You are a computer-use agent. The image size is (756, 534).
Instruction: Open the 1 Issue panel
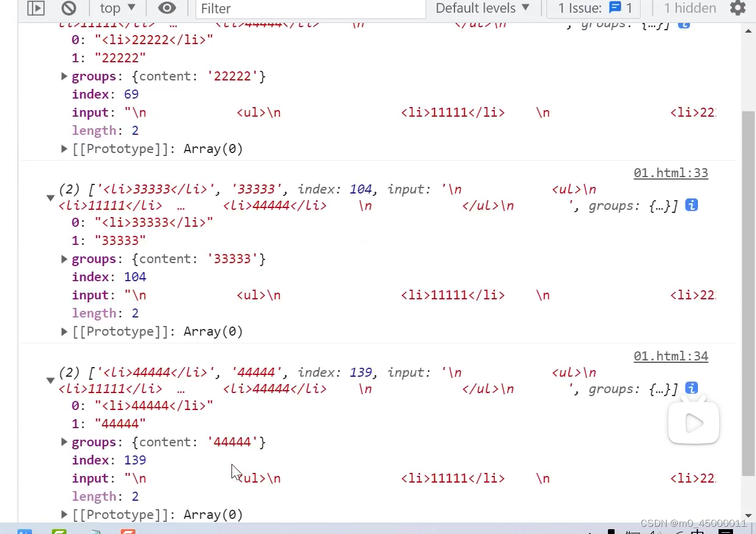point(594,8)
